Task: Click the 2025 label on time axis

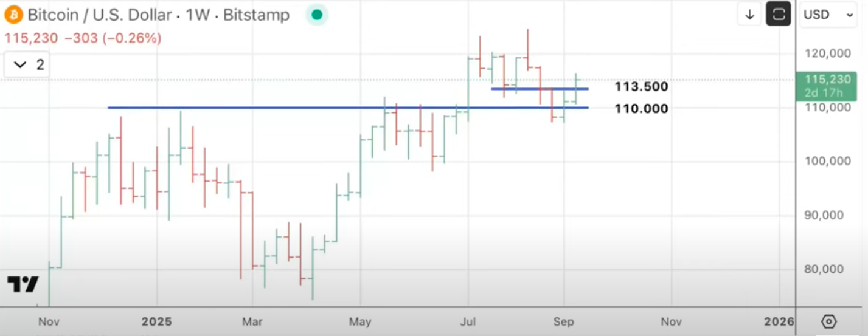Action: pos(157,321)
